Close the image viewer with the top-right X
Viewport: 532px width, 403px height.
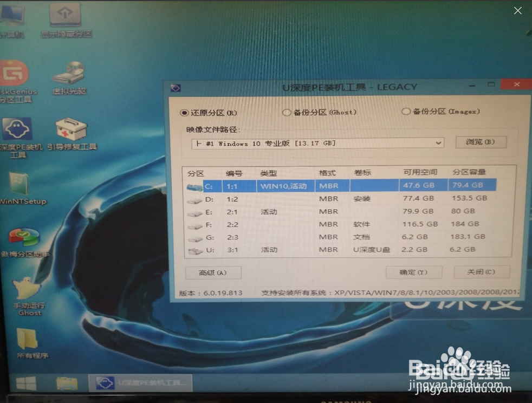tap(518, 10)
